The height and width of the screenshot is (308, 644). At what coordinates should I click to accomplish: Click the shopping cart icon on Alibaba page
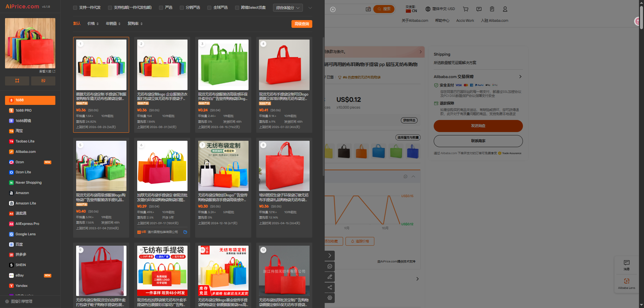coord(466,9)
